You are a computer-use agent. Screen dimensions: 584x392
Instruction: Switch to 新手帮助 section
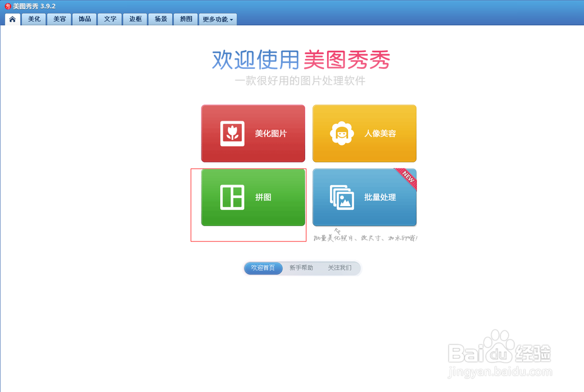point(301,268)
